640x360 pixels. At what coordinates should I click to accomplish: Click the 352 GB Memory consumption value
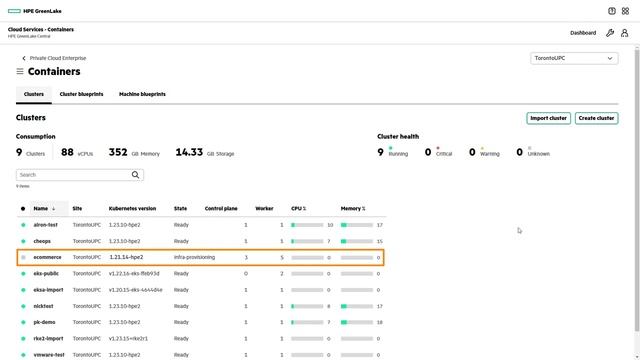pyautogui.click(x=134, y=153)
